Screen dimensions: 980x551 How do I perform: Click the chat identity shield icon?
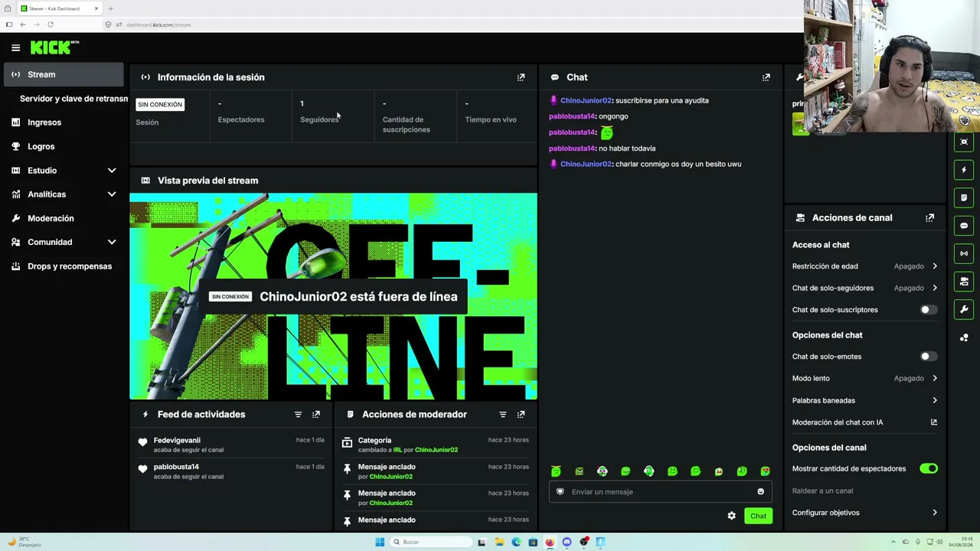click(560, 491)
